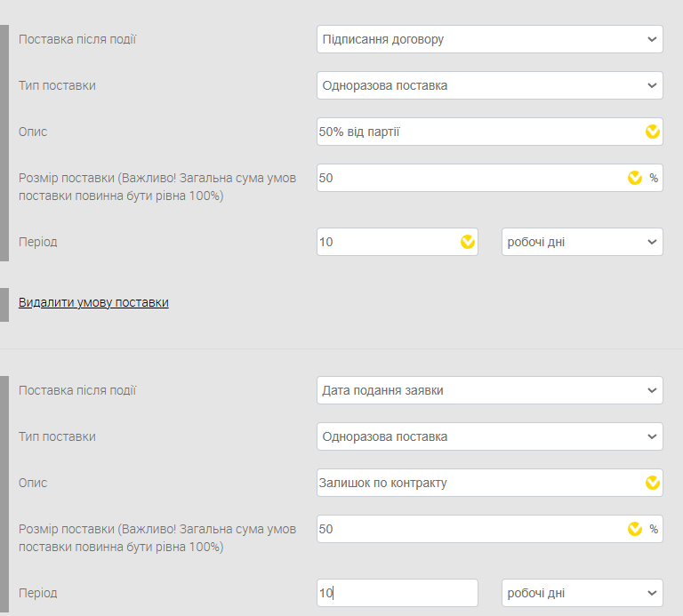
Task: Open the 'Підписання договору' event dropdown
Action: click(489, 39)
